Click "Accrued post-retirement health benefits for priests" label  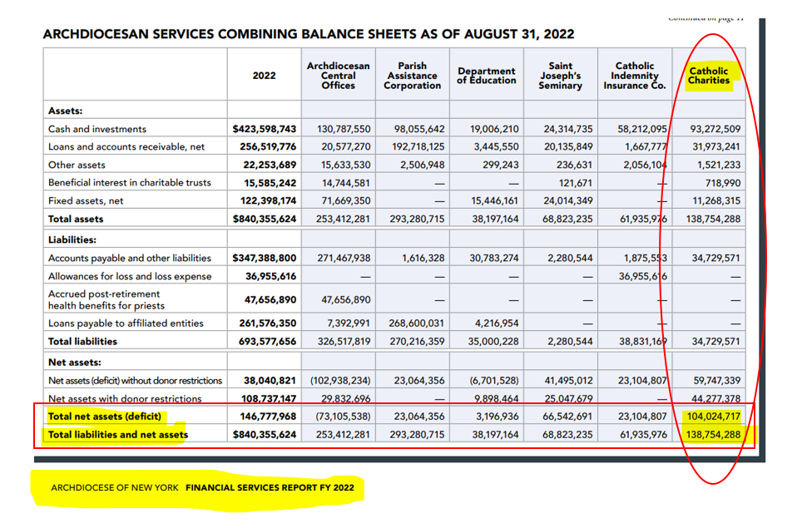(106, 299)
